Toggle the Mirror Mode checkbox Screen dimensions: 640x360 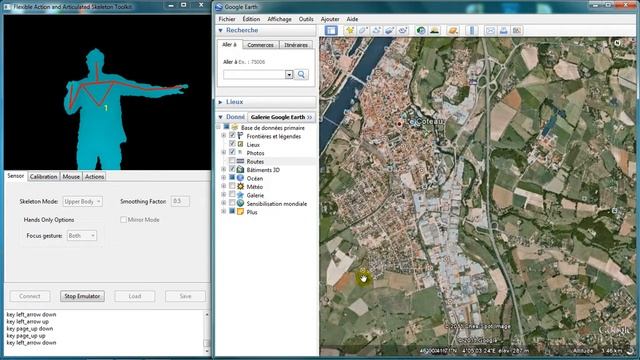tap(123, 220)
